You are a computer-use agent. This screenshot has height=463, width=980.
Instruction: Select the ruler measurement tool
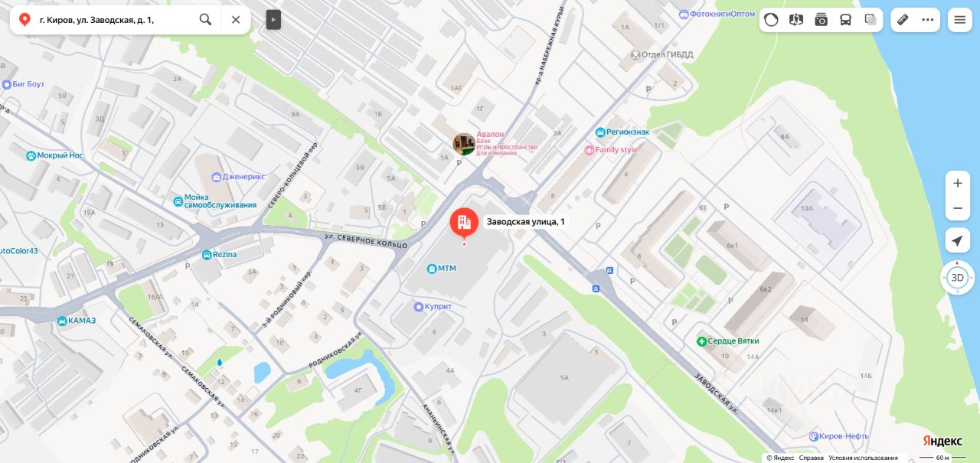[903, 20]
